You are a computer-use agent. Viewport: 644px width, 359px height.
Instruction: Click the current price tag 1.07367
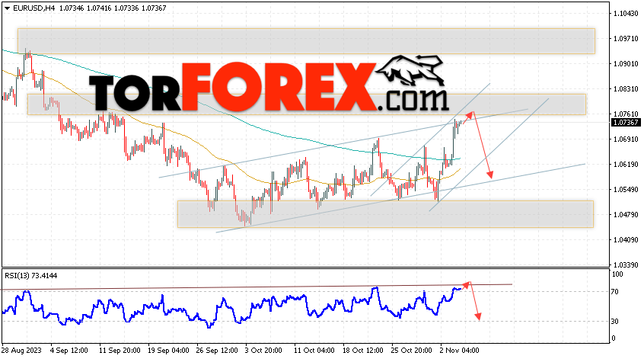626,123
